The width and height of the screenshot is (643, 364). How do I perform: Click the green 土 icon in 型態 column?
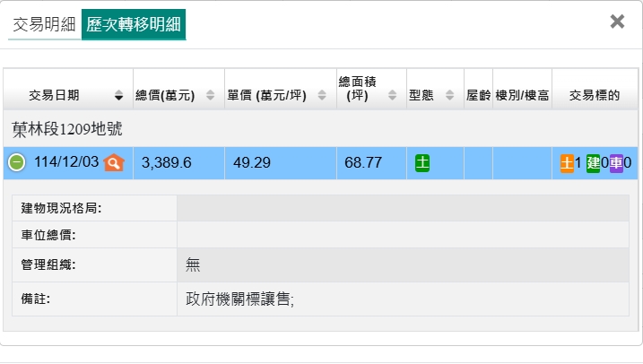(x=422, y=162)
